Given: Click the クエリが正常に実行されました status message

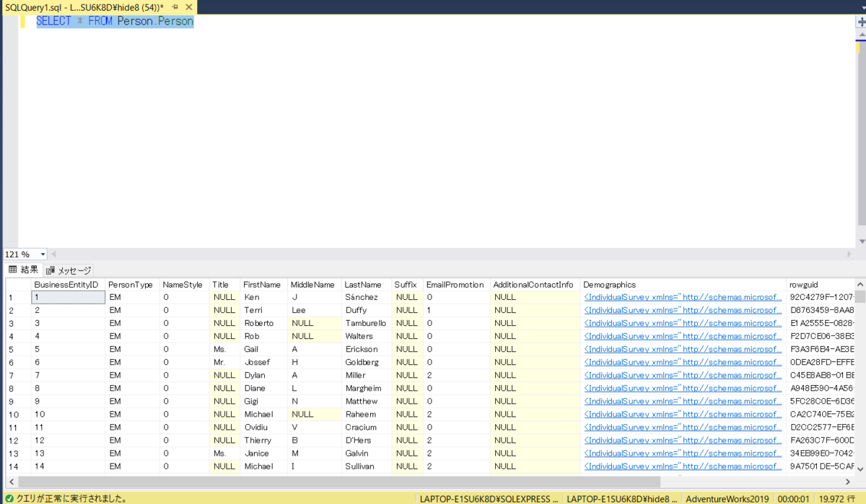Looking at the screenshot, I should point(72,498).
